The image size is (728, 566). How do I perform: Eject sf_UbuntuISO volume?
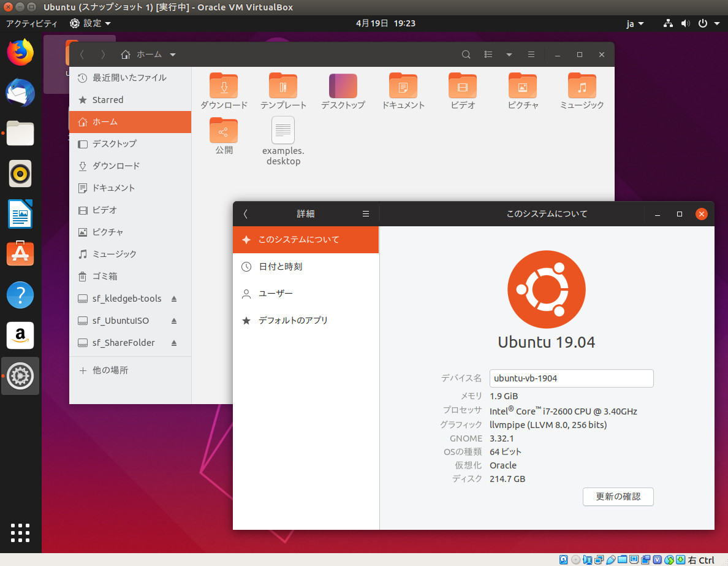click(x=174, y=321)
